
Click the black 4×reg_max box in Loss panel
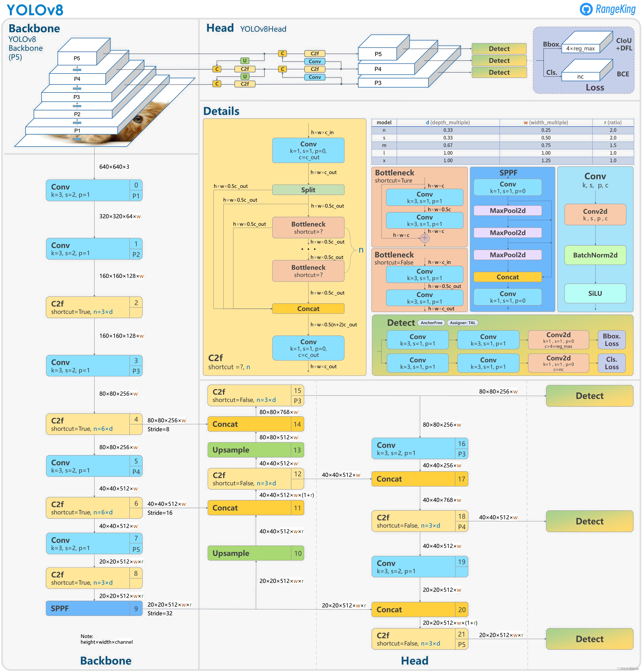click(x=580, y=49)
